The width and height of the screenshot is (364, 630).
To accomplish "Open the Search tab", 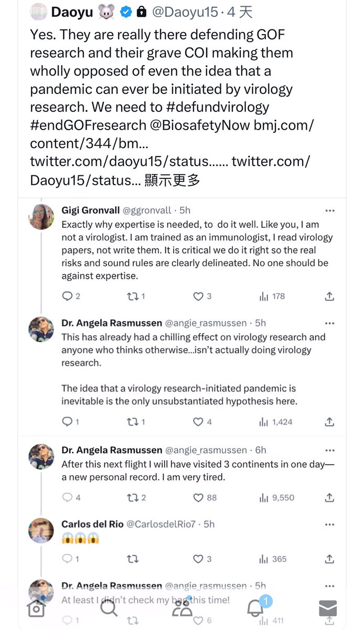I will (x=109, y=608).
